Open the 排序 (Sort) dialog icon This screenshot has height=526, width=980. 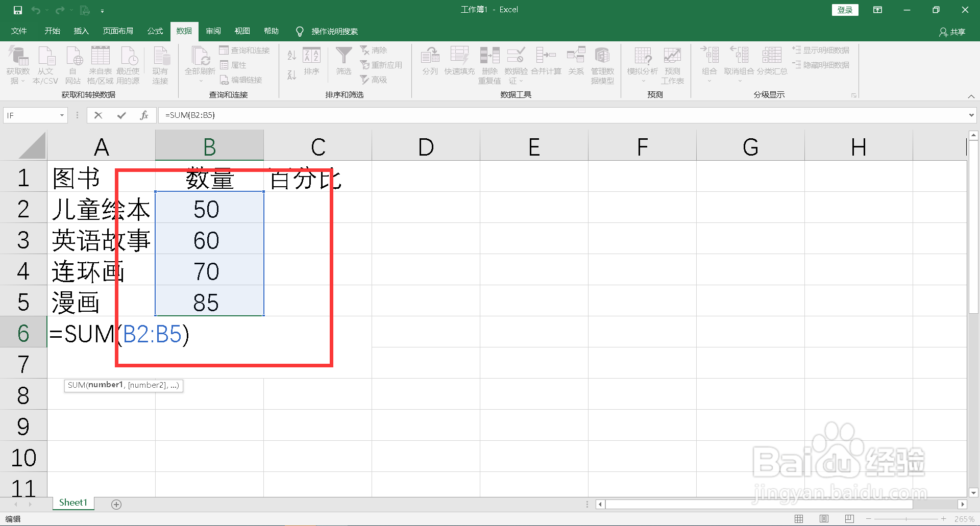(311, 55)
